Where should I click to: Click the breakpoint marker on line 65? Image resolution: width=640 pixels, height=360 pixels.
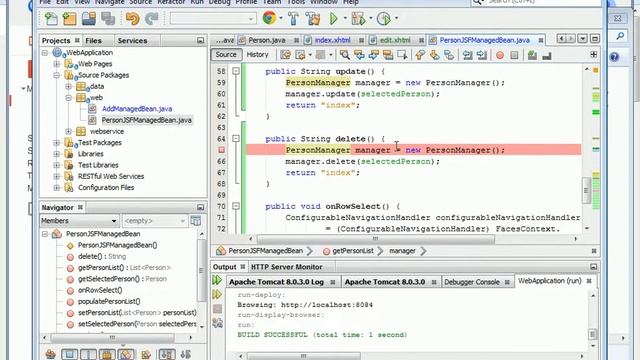[221, 150]
